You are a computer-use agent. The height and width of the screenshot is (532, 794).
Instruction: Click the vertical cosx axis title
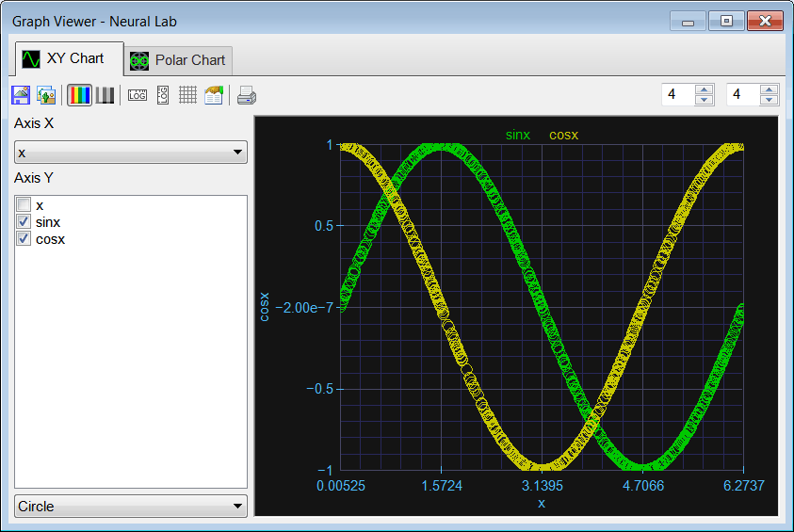pos(264,307)
